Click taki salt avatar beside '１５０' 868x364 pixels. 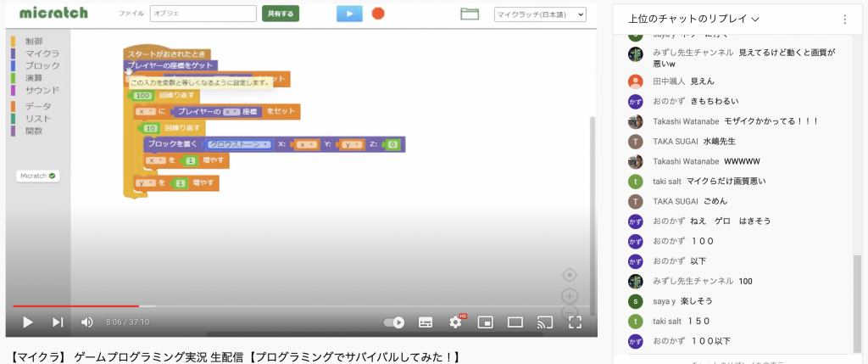pos(636,321)
